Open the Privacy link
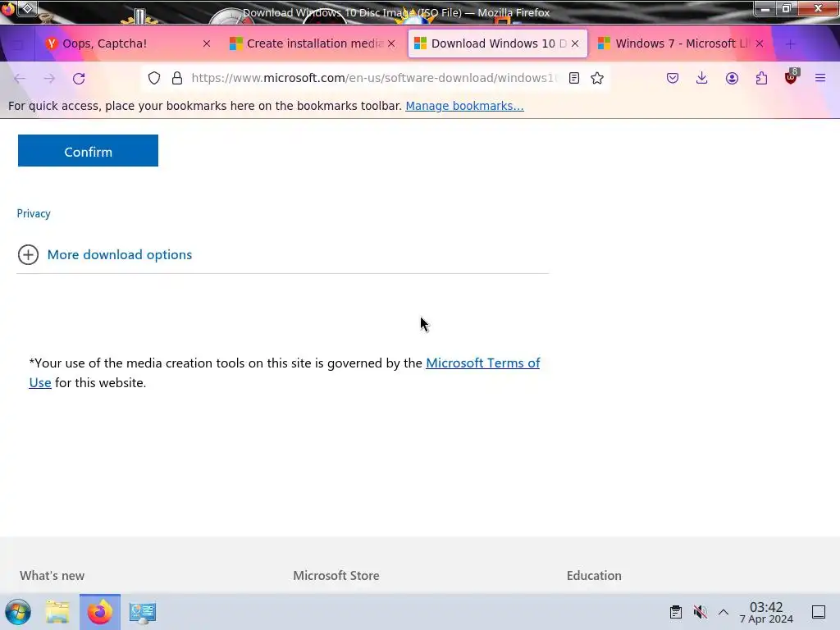The width and height of the screenshot is (840, 630). 34,213
